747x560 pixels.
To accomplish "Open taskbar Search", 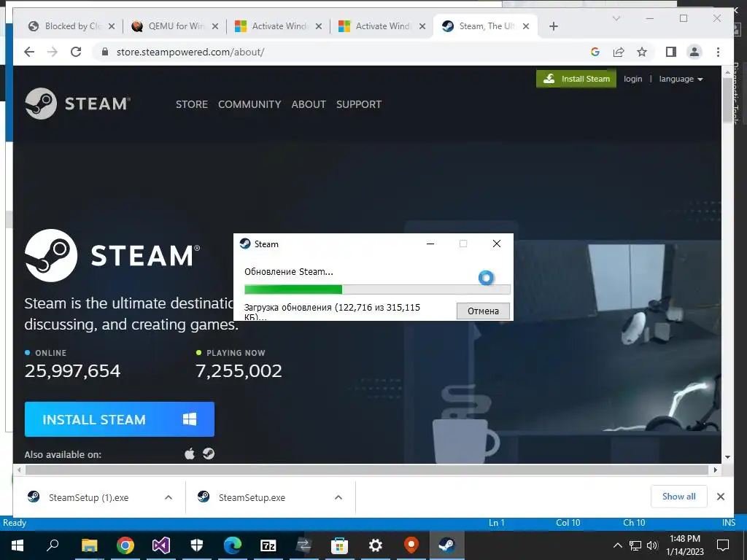I will pos(53,545).
